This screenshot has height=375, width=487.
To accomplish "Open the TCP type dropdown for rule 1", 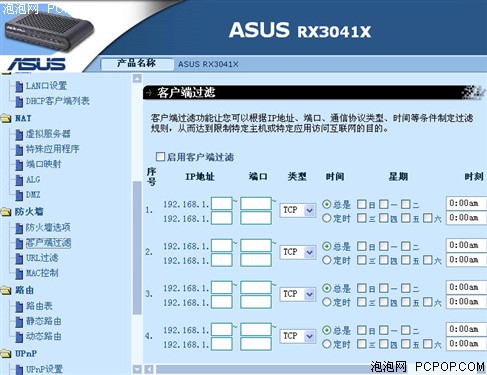I will pyautogui.click(x=297, y=210).
